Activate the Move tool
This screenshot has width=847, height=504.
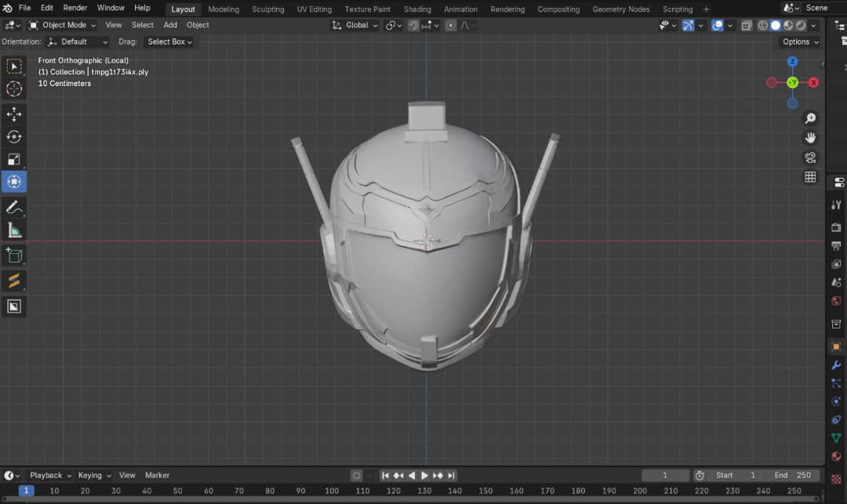[x=14, y=114]
